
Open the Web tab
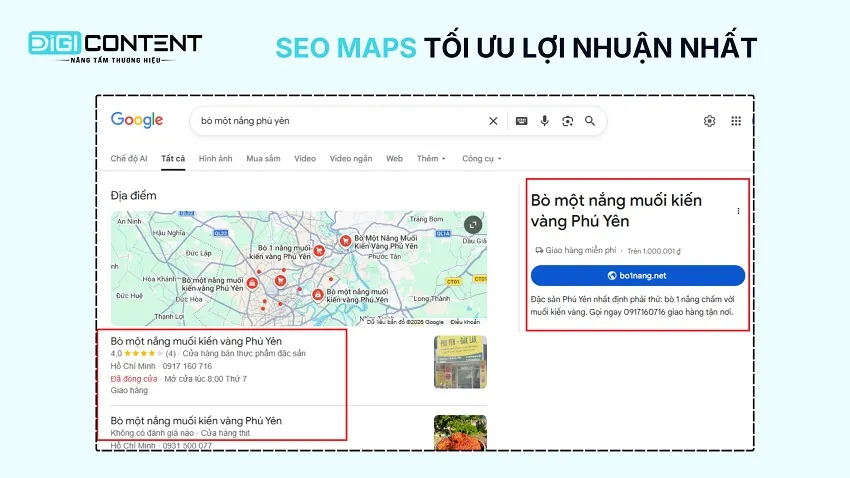pyautogui.click(x=394, y=158)
